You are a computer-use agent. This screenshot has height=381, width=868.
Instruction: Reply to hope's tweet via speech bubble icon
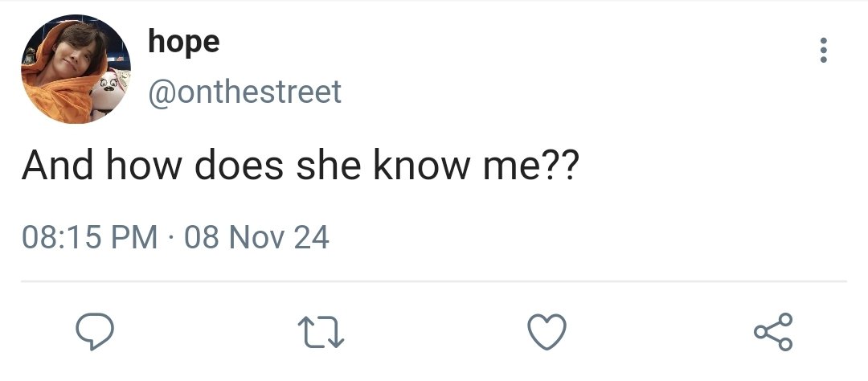95,331
